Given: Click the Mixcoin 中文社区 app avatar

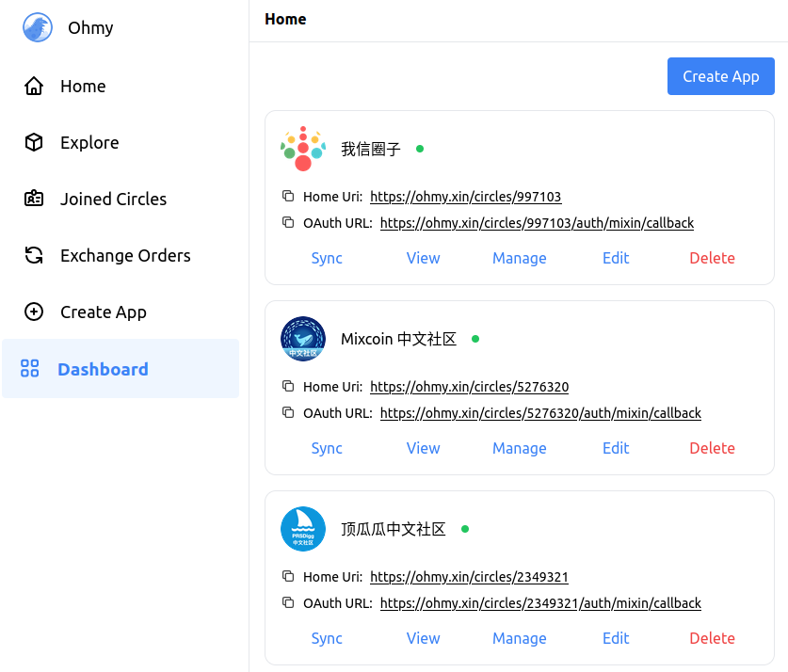Looking at the screenshot, I should (303, 339).
